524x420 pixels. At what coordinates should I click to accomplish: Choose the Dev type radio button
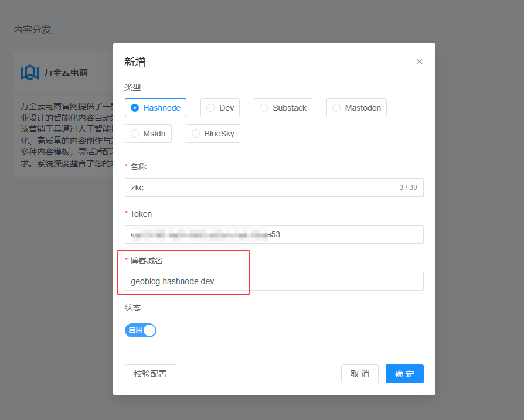220,108
